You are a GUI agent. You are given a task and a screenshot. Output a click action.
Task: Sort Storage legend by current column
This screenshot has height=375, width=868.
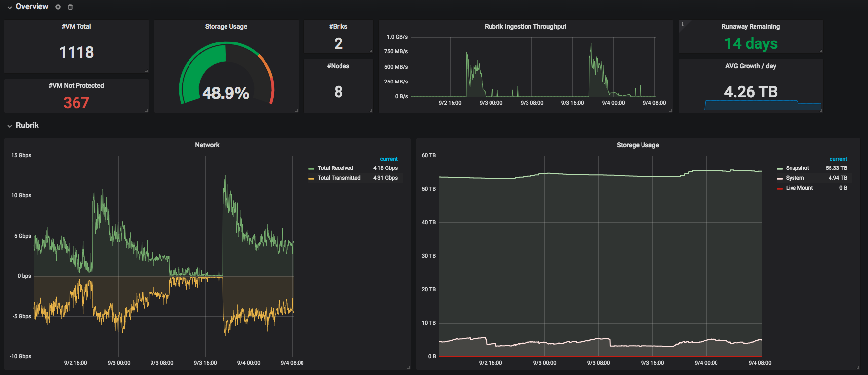pyautogui.click(x=838, y=159)
